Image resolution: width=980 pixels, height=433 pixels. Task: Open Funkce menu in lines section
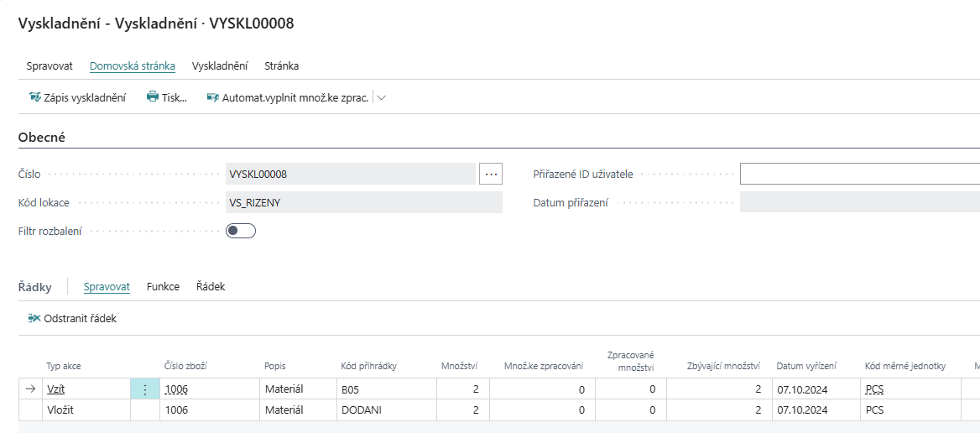coord(163,286)
